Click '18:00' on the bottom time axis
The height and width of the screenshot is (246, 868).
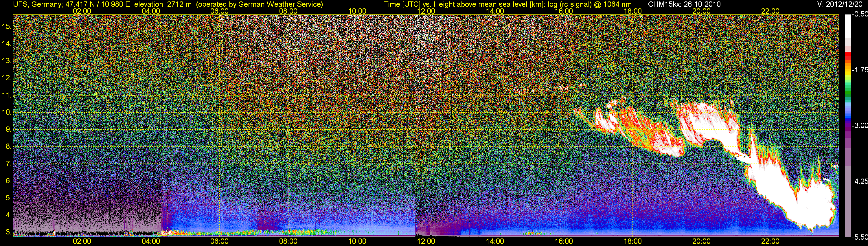(x=632, y=241)
